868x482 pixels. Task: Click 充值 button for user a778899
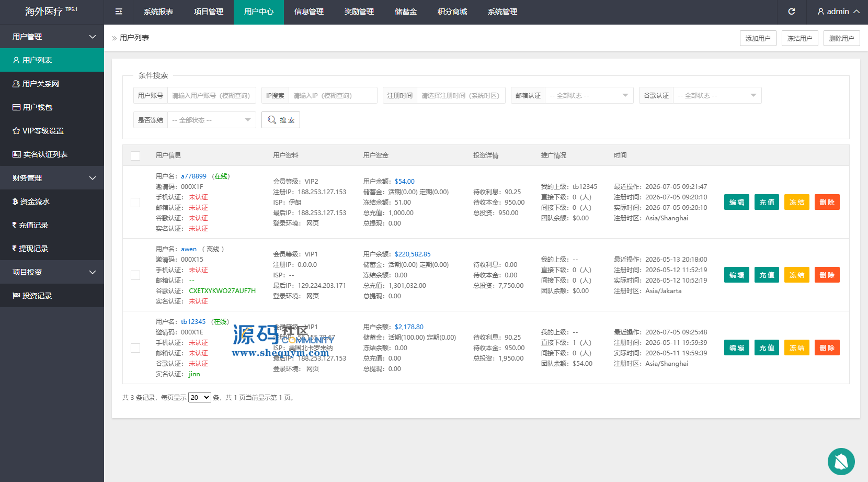(x=767, y=202)
